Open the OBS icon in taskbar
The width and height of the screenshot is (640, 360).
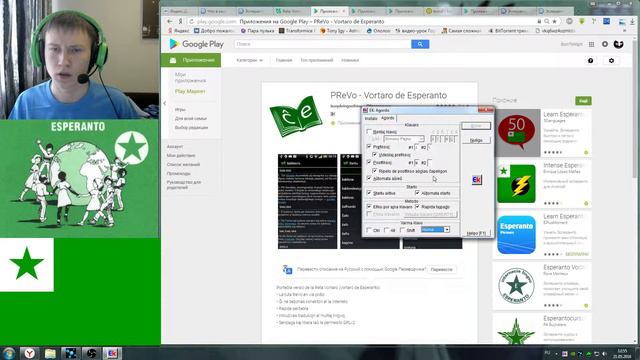(x=91, y=353)
